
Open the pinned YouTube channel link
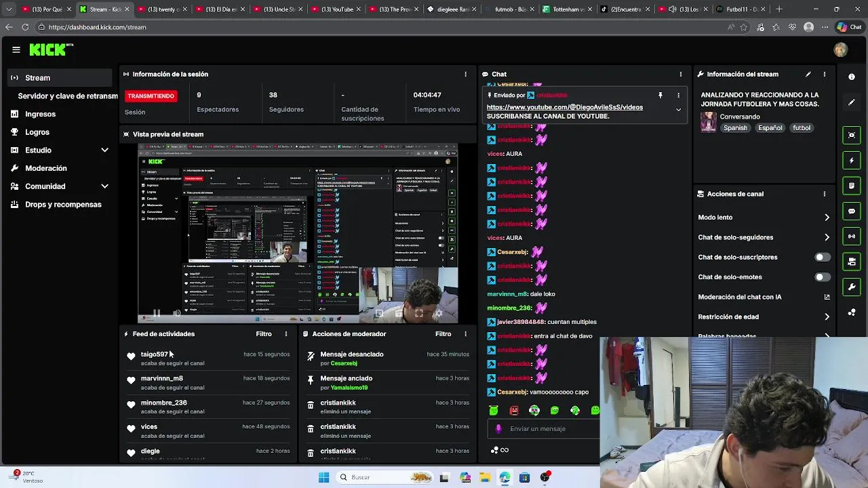pos(564,107)
